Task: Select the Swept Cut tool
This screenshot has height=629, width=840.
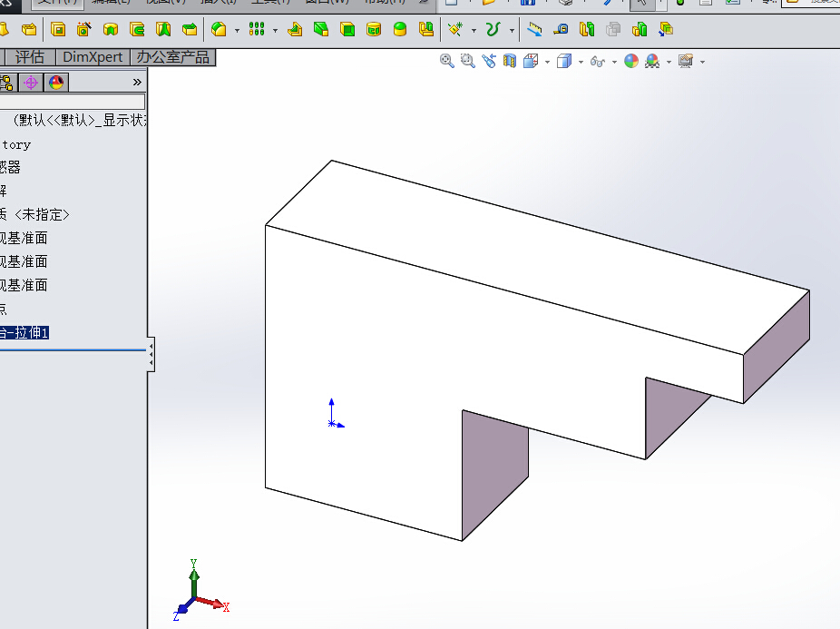Action: tap(137, 29)
